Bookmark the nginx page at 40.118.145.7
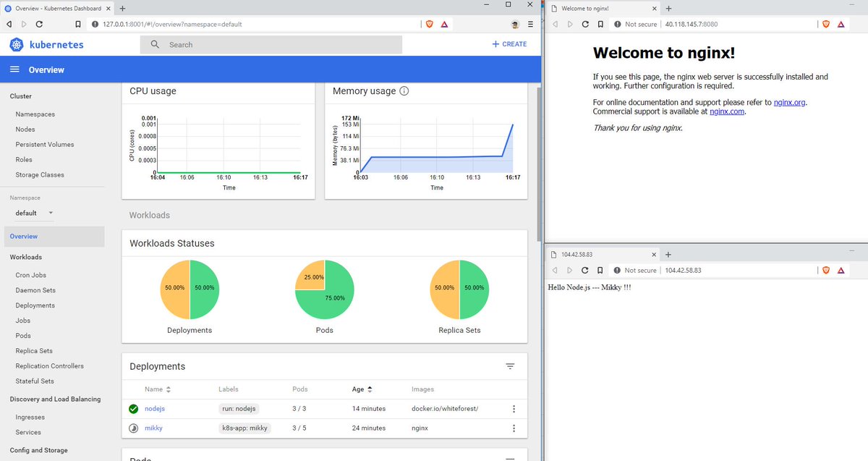This screenshot has width=868, height=461. coord(600,24)
